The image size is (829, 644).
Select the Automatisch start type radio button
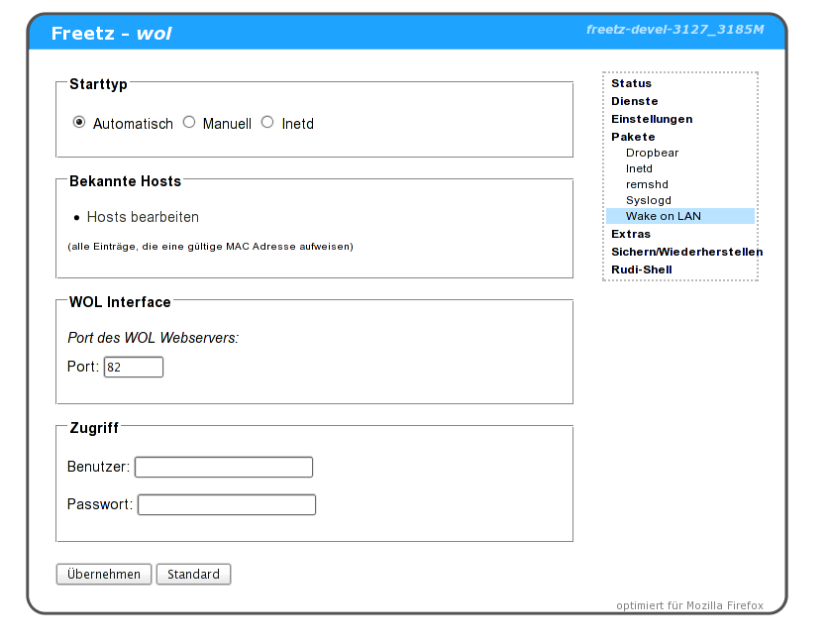79,123
